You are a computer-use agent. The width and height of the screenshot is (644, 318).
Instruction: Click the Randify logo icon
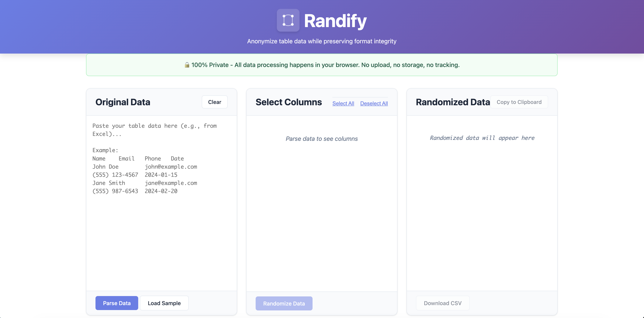pyautogui.click(x=288, y=20)
